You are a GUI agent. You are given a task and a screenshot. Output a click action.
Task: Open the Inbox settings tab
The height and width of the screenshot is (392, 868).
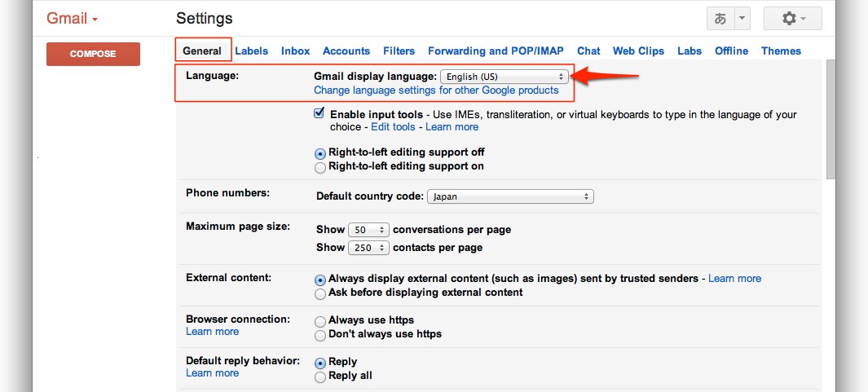point(296,51)
